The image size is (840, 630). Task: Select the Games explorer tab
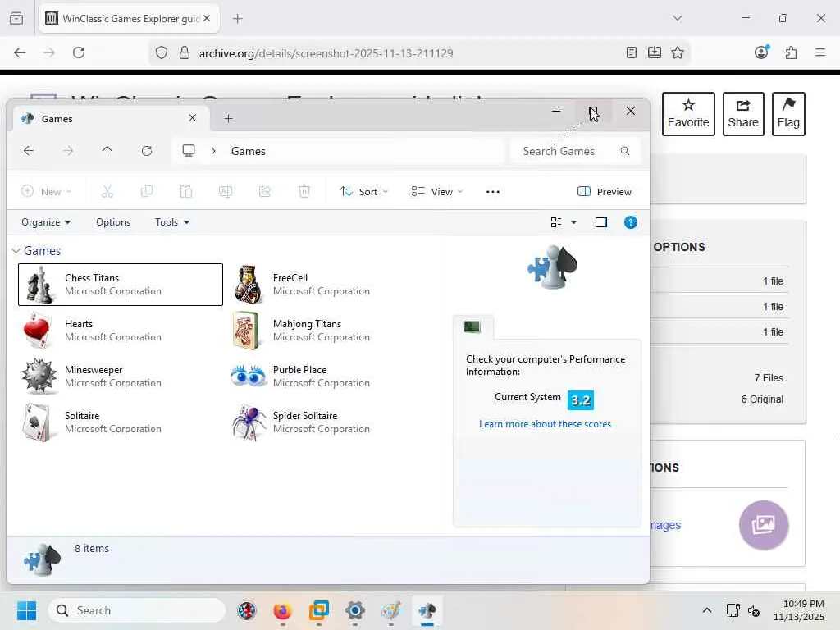pyautogui.click(x=110, y=118)
